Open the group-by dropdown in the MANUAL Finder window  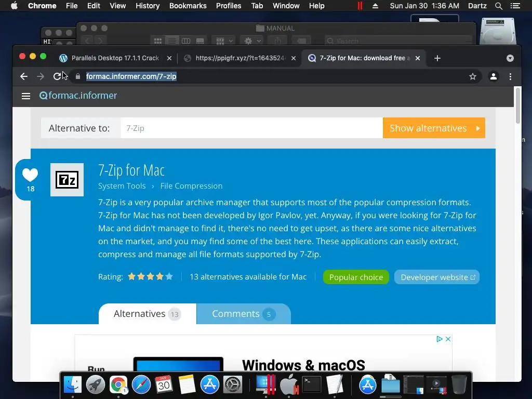223,41
